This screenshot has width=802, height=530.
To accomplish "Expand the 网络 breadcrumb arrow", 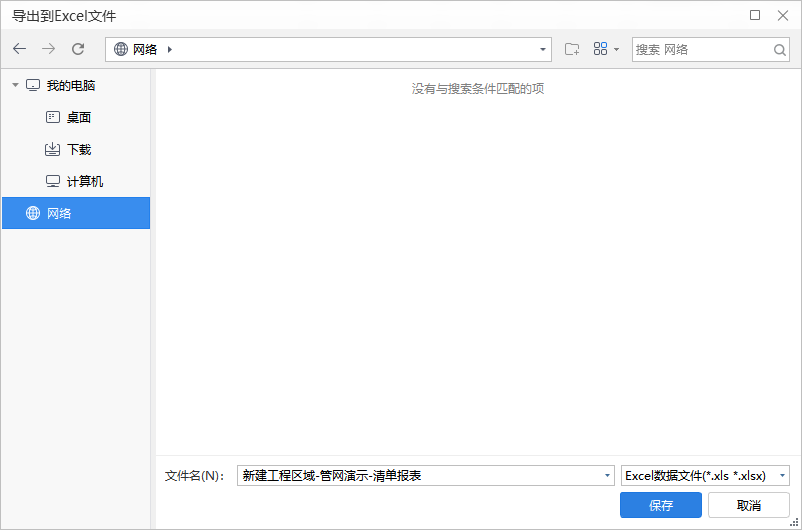I will click(170, 49).
